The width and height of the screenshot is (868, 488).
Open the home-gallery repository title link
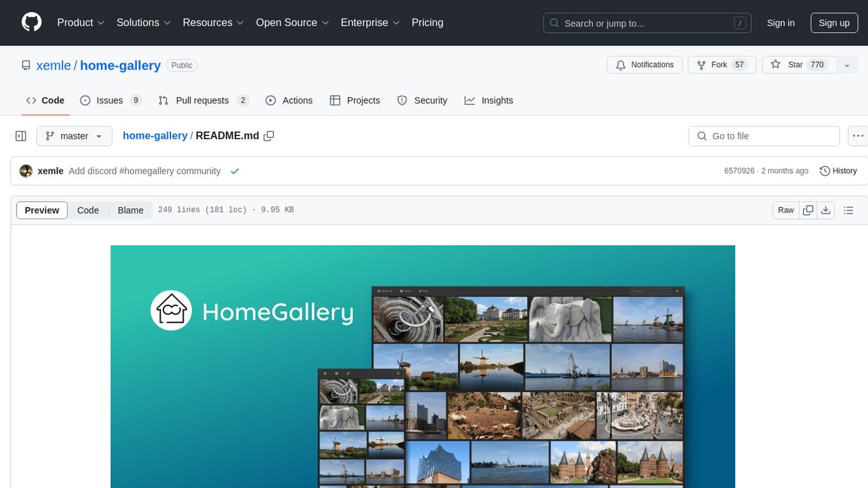[121, 65]
